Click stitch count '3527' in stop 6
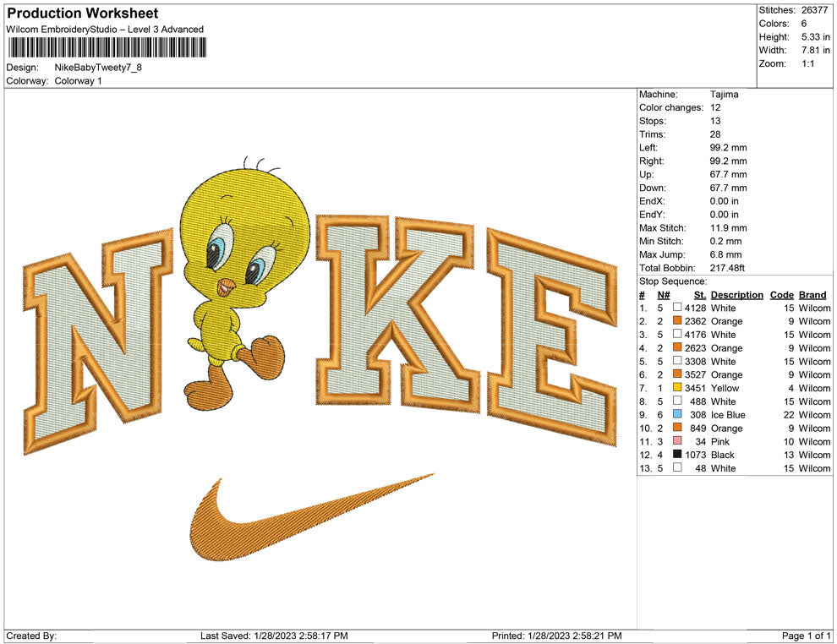The height and width of the screenshot is (644, 837). click(696, 374)
